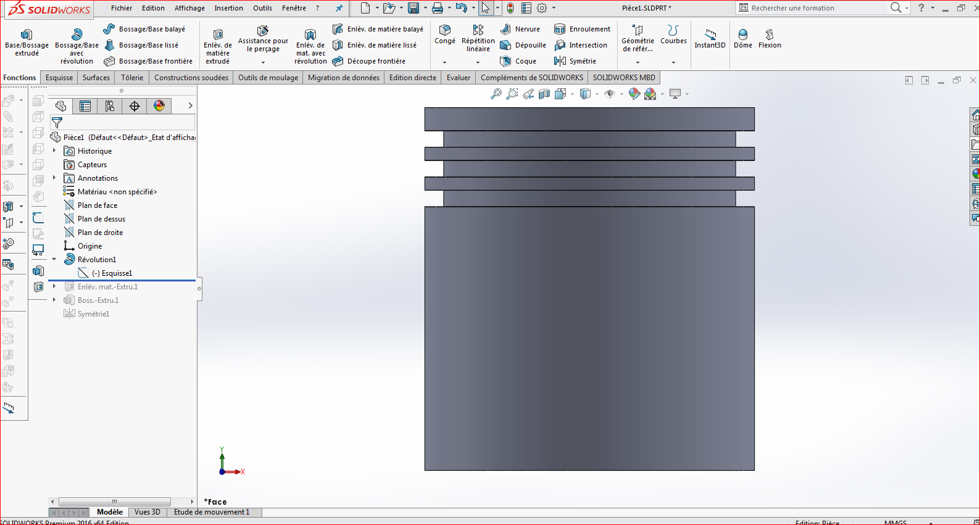Expand Enlèv. mat.-Extru.1 feature

(54, 286)
